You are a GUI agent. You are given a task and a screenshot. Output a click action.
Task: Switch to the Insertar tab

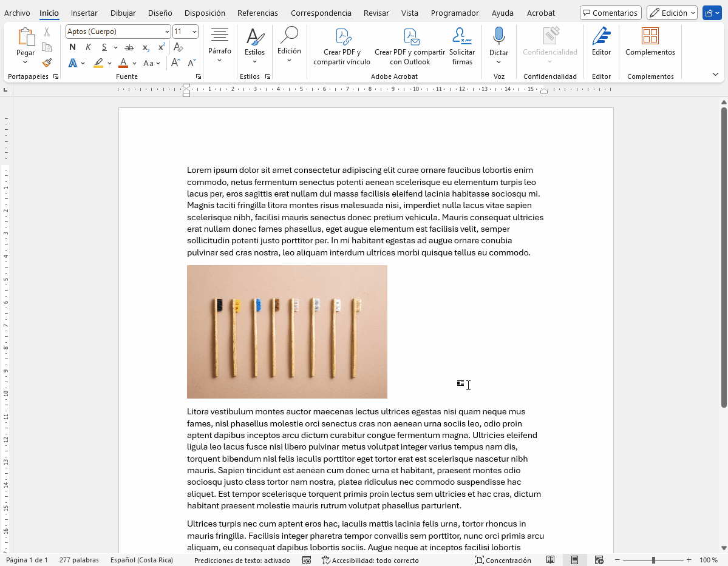[x=84, y=13]
